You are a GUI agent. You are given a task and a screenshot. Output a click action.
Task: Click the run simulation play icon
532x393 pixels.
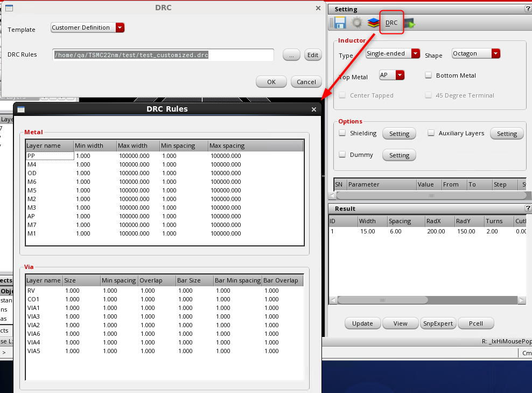pyautogui.click(x=409, y=23)
